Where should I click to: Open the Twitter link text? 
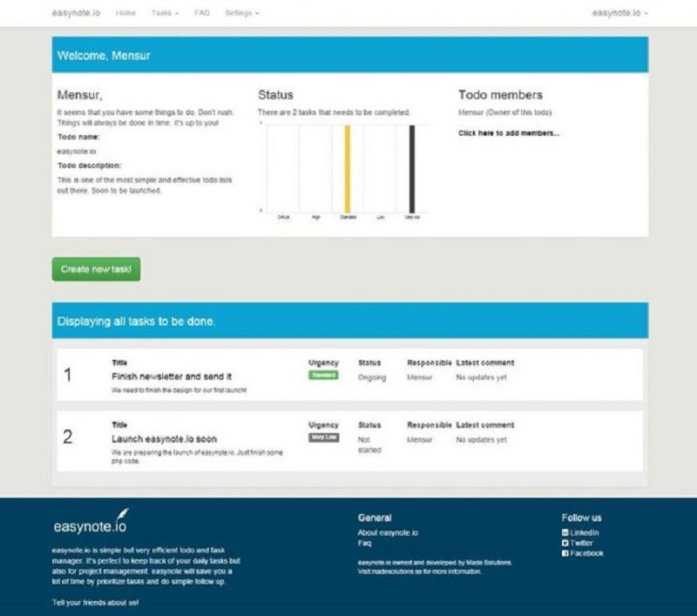pos(581,543)
